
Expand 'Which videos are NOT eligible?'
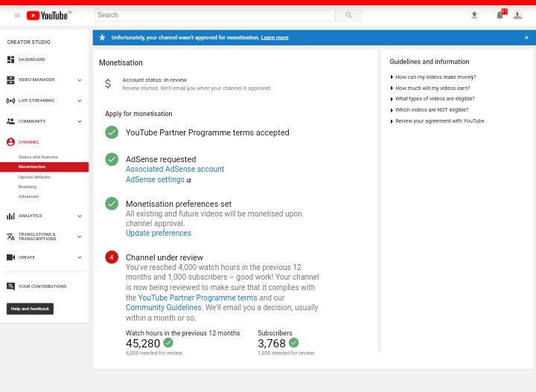[430, 110]
